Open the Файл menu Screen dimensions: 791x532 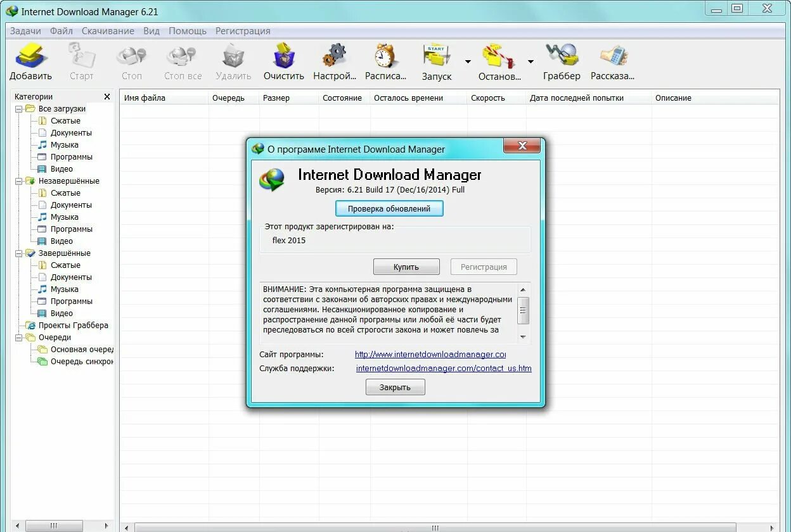(x=61, y=30)
